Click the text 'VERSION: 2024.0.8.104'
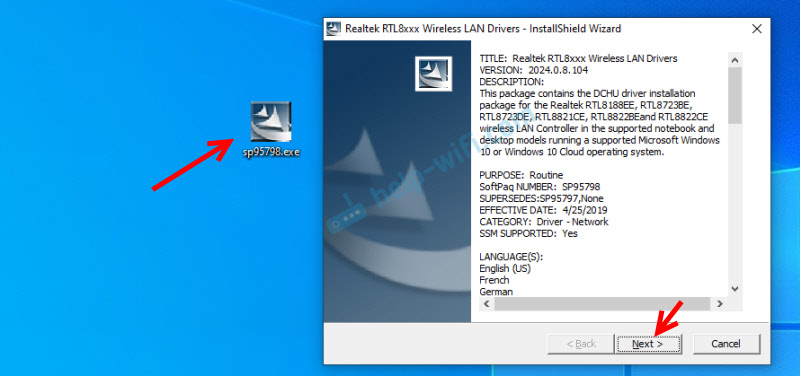 tap(534, 70)
